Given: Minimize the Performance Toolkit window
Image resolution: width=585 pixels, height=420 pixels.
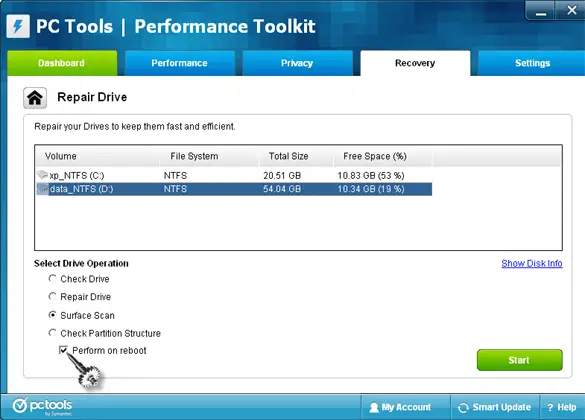Looking at the screenshot, I should tap(540, 11).
